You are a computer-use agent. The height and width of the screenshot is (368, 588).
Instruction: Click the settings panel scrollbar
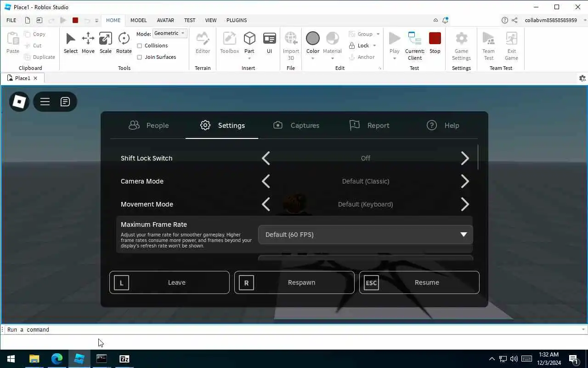pos(478,157)
